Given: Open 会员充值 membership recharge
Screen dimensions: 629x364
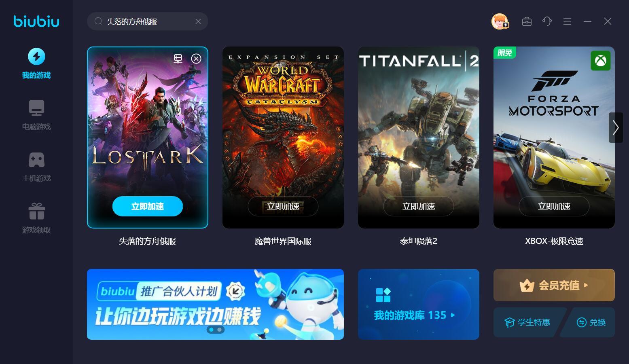Looking at the screenshot, I should (x=554, y=285).
